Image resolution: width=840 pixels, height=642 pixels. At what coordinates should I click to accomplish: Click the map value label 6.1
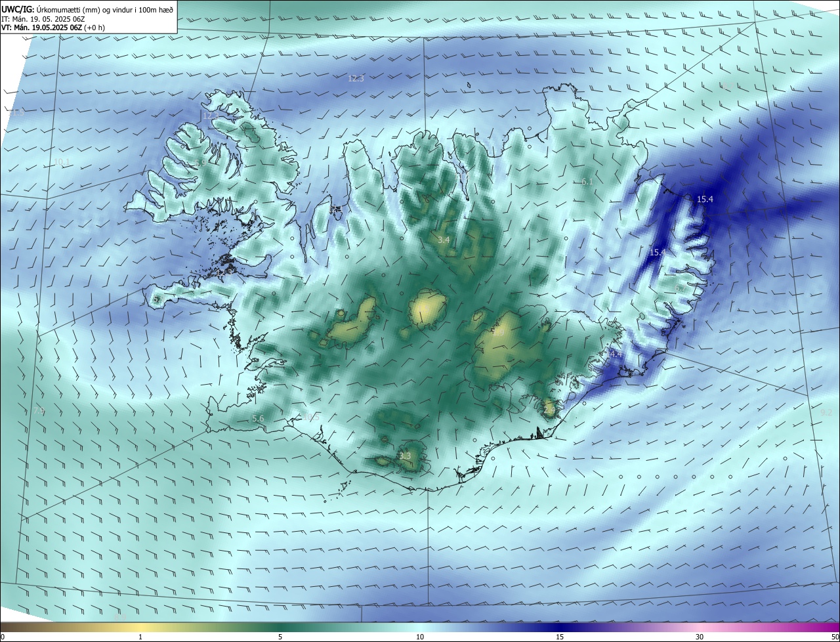click(587, 182)
